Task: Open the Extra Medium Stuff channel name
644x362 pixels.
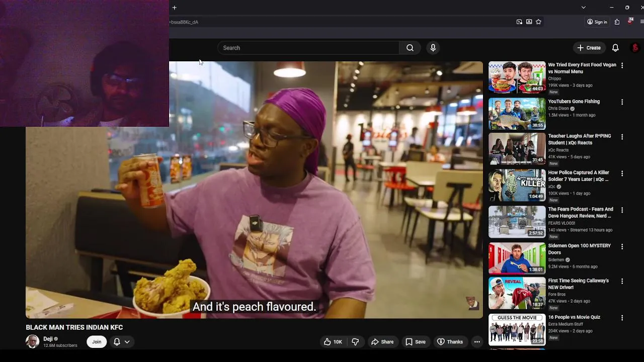Action: coord(566,324)
